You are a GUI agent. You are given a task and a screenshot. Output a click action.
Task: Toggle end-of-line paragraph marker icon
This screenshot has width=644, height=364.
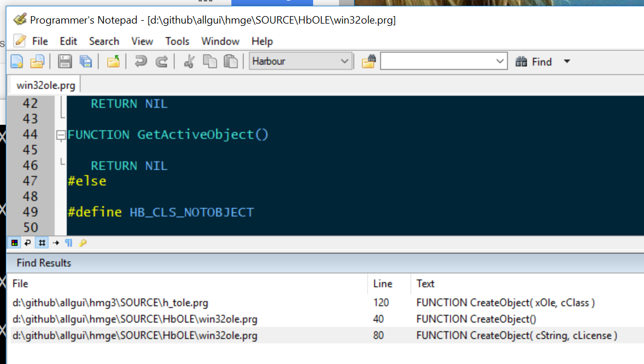pos(68,243)
